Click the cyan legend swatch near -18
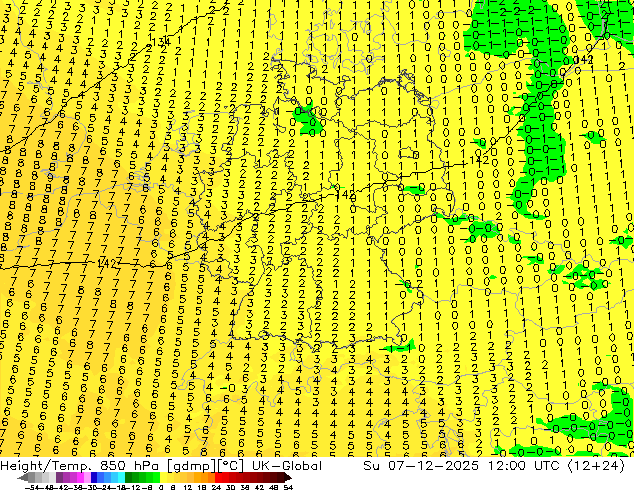This screenshot has height=490, width=634. pos(121,478)
